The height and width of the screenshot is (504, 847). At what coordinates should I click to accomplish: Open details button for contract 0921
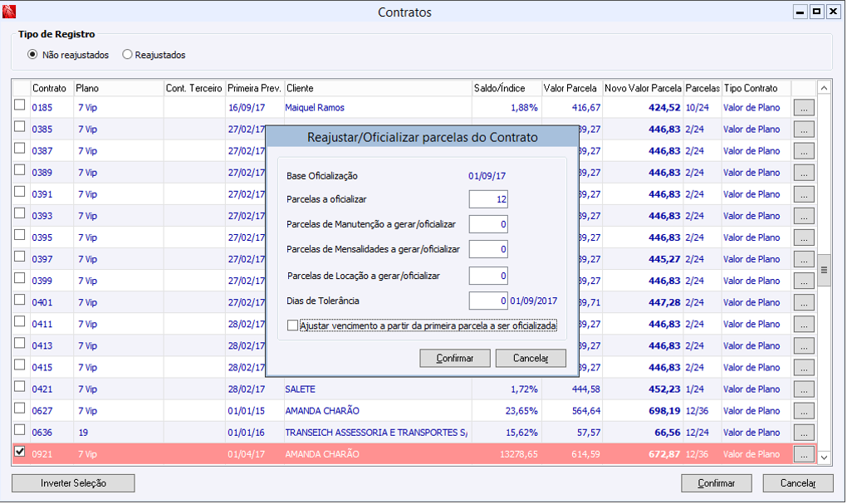[803, 454]
